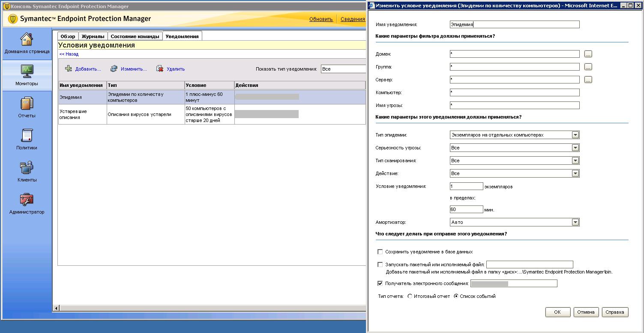
Task: Click the Обновить link
Action: [x=321, y=19]
